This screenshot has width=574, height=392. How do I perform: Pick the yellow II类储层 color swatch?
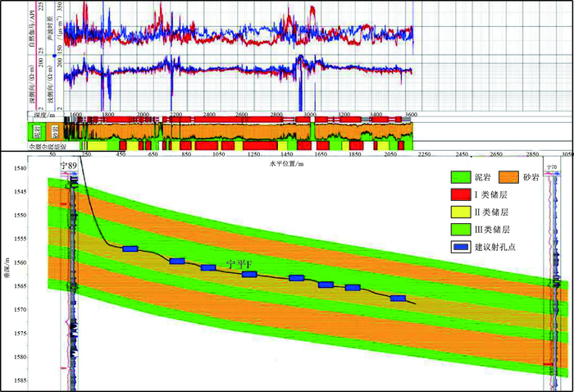click(x=462, y=210)
